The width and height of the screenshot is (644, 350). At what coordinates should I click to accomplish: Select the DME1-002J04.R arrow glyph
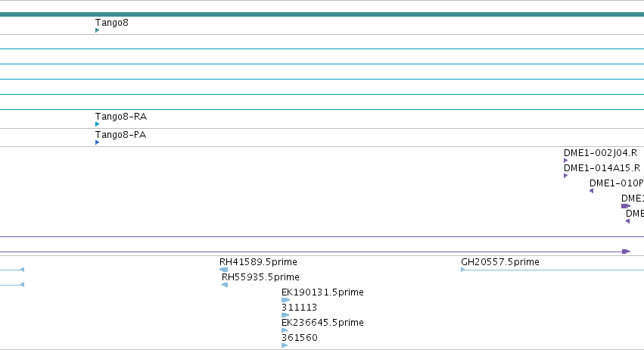566,161
